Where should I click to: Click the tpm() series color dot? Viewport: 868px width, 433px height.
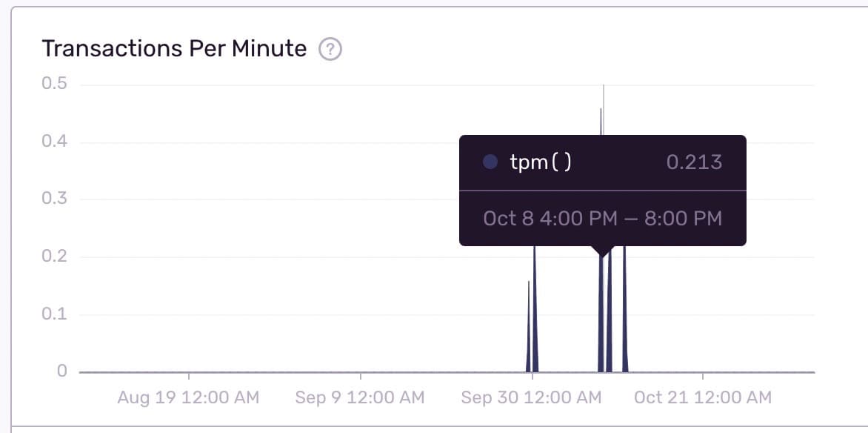(x=490, y=162)
